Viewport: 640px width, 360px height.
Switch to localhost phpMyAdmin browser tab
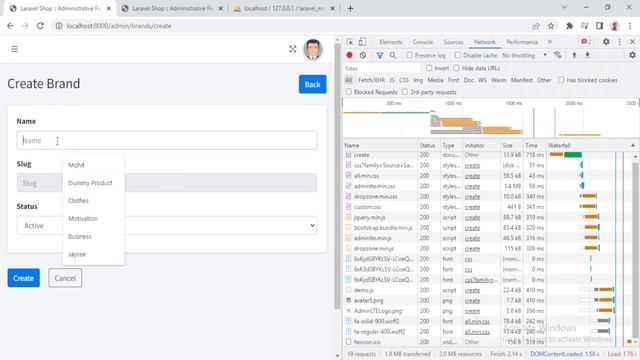[x=283, y=8]
